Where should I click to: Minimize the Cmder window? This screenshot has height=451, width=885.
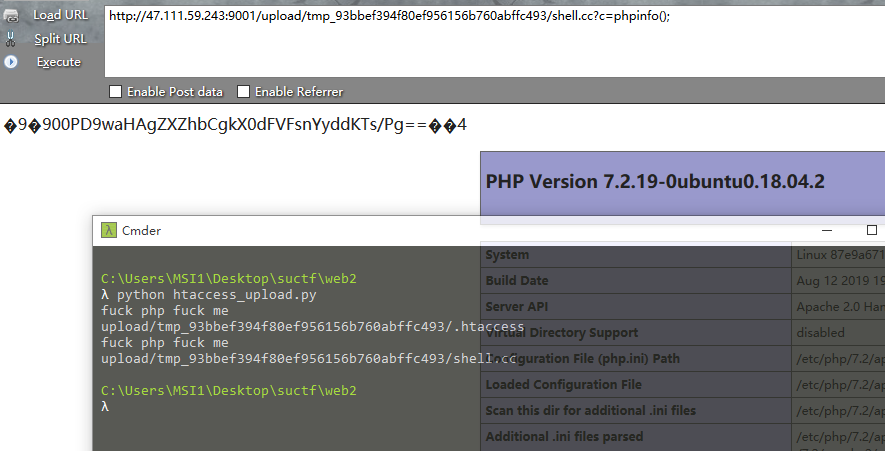coord(827,230)
